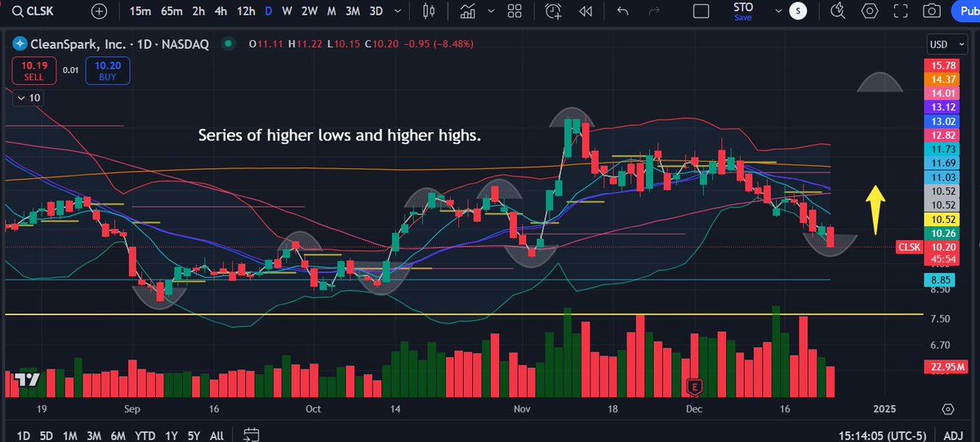The image size is (980, 442).
Task: Start bar Replay mode
Action: [585, 11]
